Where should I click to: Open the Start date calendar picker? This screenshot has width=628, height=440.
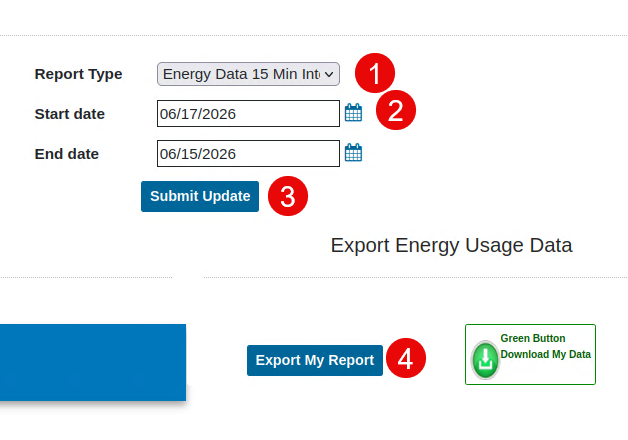(354, 113)
